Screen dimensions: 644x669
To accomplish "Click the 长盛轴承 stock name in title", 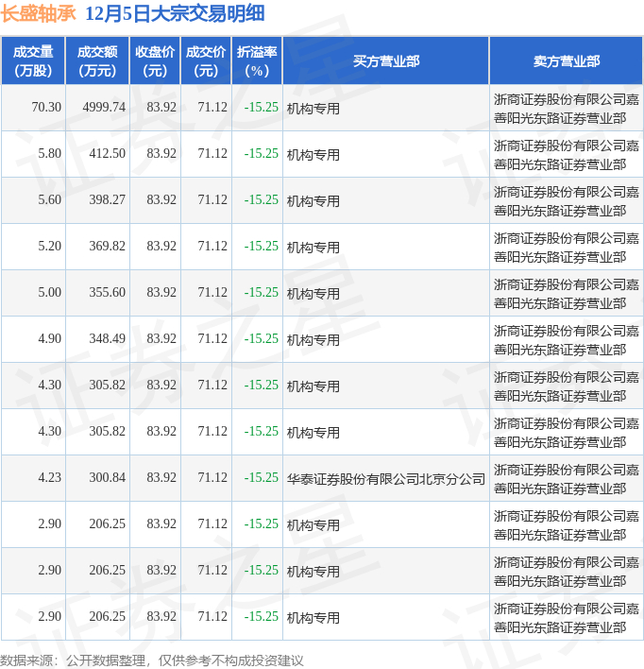I will pos(39,13).
